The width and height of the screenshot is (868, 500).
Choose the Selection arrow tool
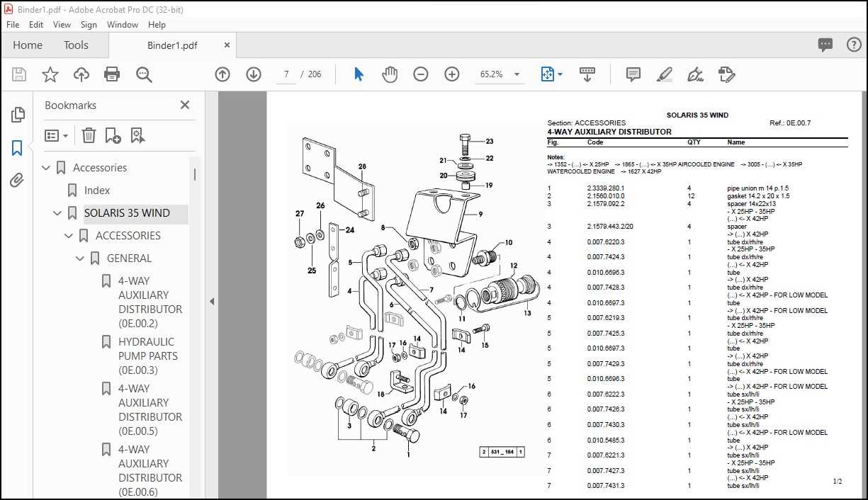point(359,74)
